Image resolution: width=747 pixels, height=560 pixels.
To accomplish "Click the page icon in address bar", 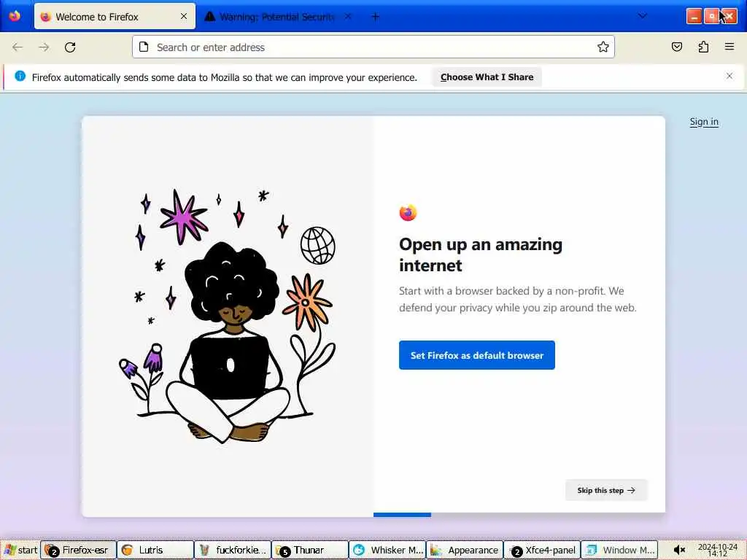I will point(144,47).
